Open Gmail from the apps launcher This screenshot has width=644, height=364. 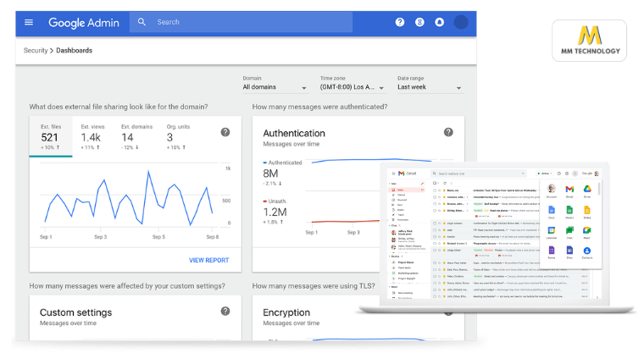[x=569, y=190]
